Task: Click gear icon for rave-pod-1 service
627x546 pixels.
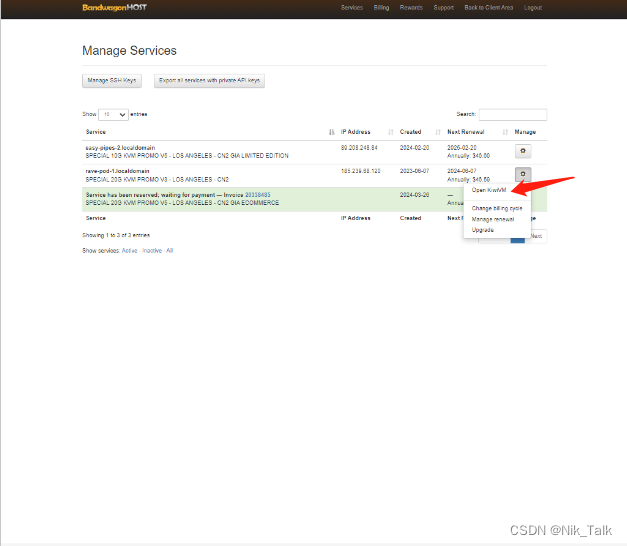Action: [x=524, y=175]
